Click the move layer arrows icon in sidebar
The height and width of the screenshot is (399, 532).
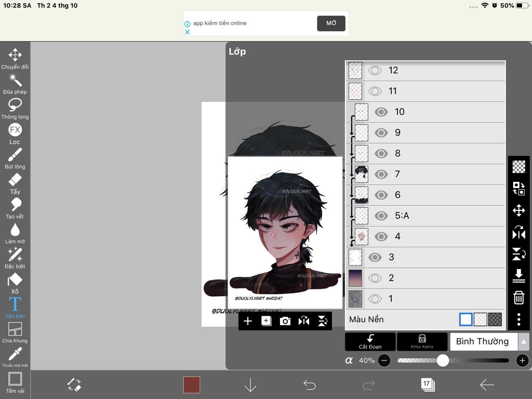[x=519, y=210]
